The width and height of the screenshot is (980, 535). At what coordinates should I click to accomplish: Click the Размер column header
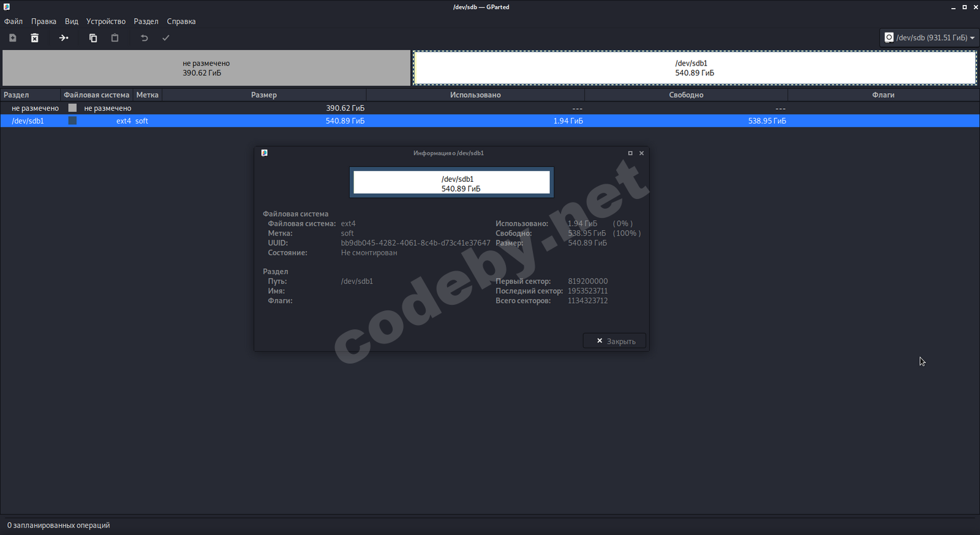tap(264, 95)
